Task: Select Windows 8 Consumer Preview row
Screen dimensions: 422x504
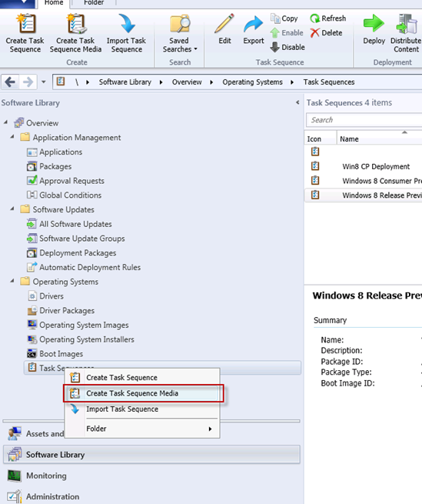Action: tap(364, 181)
